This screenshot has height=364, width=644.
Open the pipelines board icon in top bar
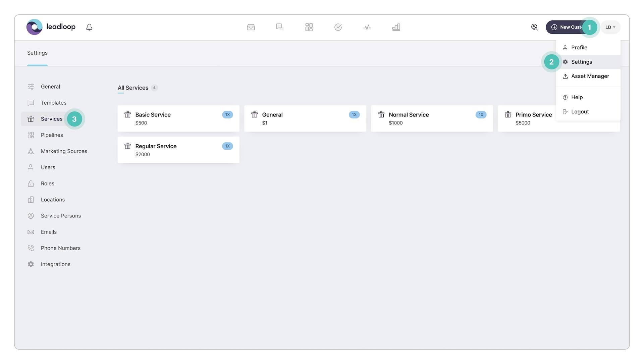[x=309, y=27]
